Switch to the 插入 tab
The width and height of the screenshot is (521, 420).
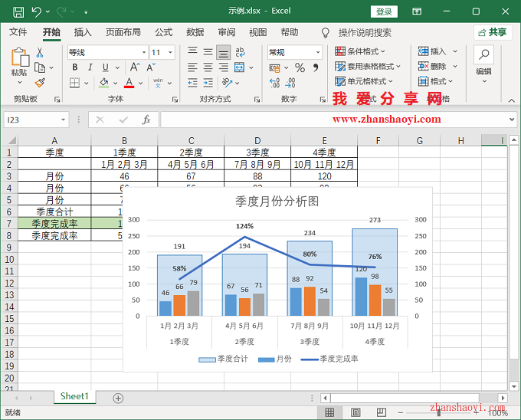pyautogui.click(x=83, y=32)
